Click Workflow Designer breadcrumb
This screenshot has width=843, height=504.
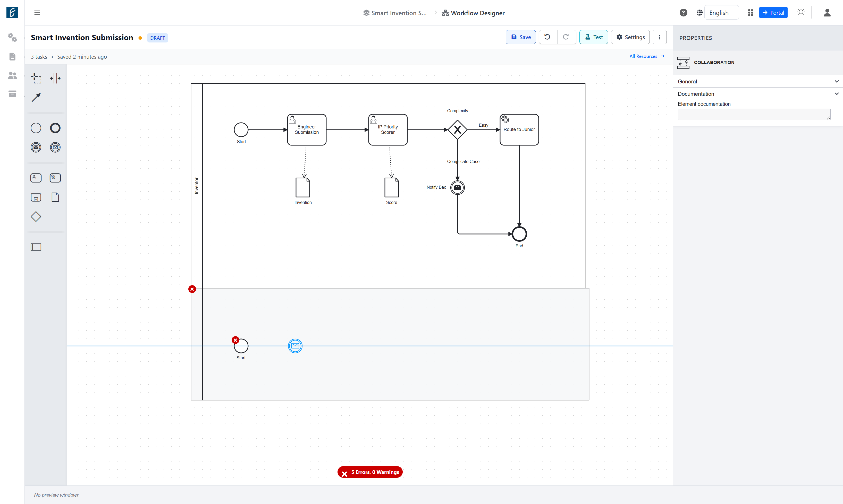pyautogui.click(x=473, y=13)
